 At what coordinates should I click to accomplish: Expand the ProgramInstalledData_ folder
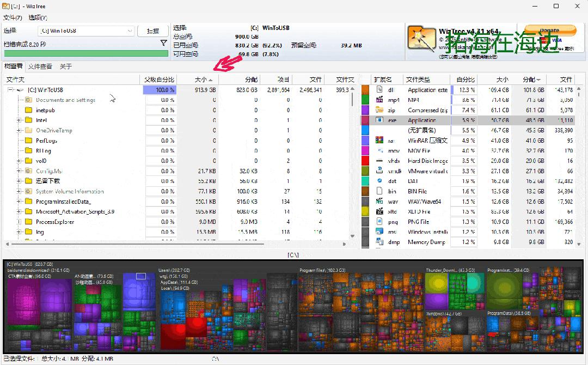(x=19, y=202)
